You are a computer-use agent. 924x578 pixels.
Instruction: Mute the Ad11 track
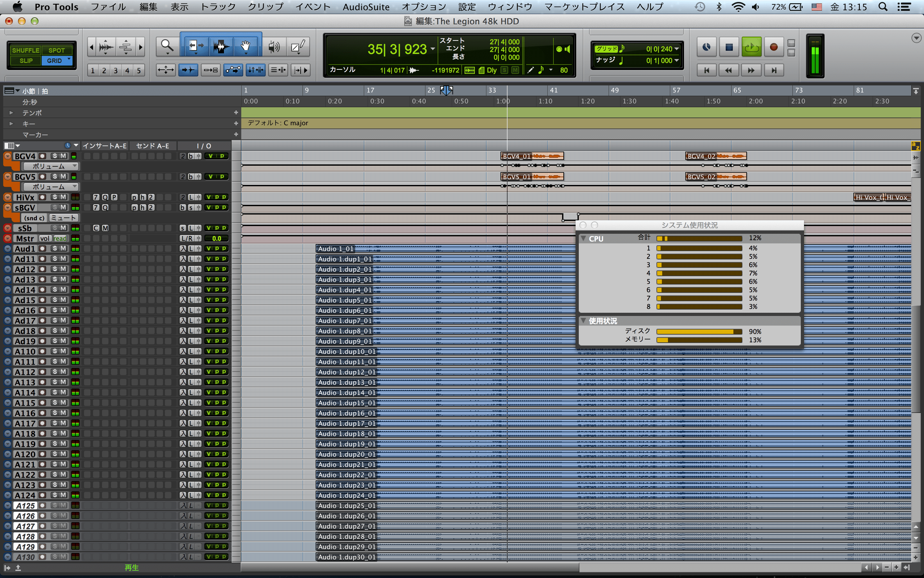[64, 259]
